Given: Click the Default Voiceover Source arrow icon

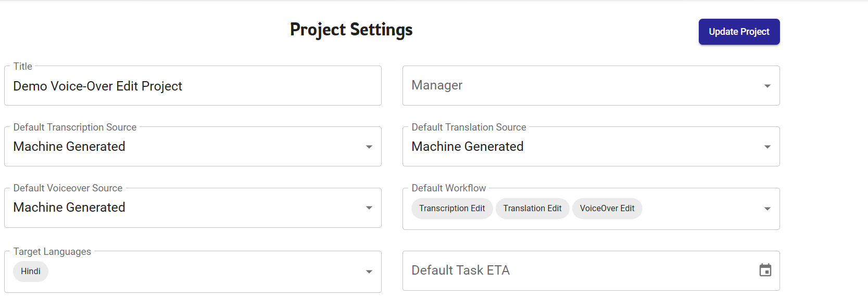Looking at the screenshot, I should pos(369,208).
